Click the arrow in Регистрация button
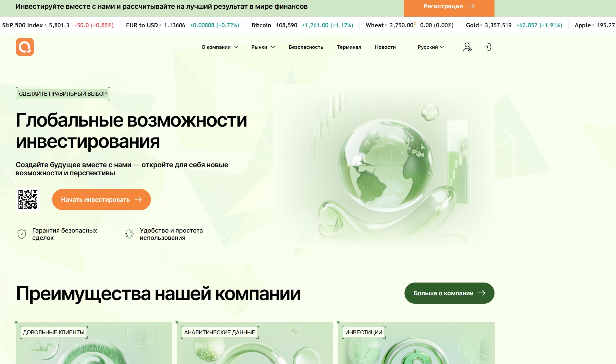The image size is (616, 364). 471,6
